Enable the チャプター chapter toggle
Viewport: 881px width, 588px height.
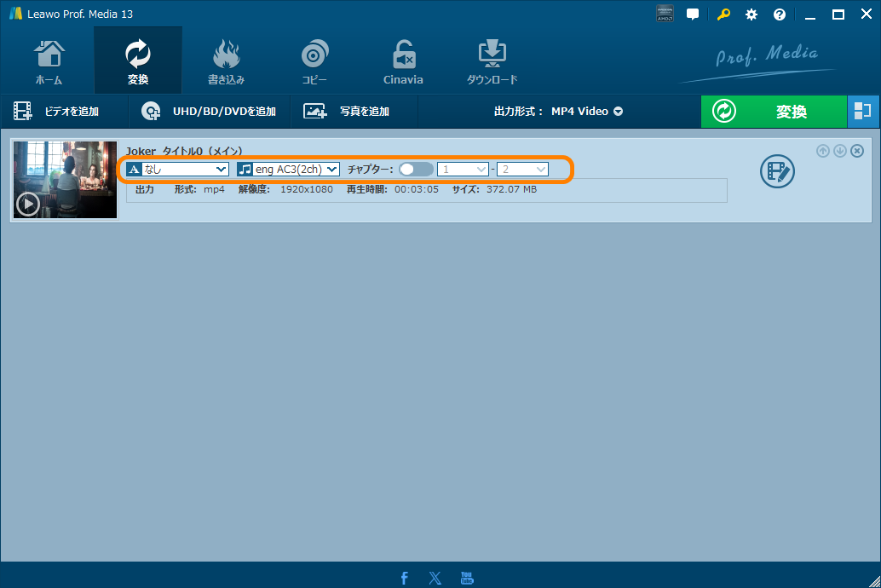click(x=416, y=170)
